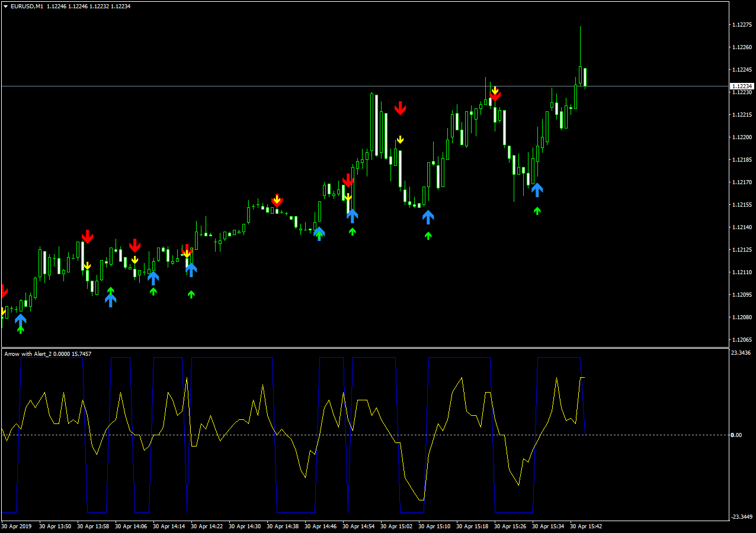Click the last white candle at the right
Image resolution: width=756 pixels, height=533 pixels.
(x=585, y=78)
